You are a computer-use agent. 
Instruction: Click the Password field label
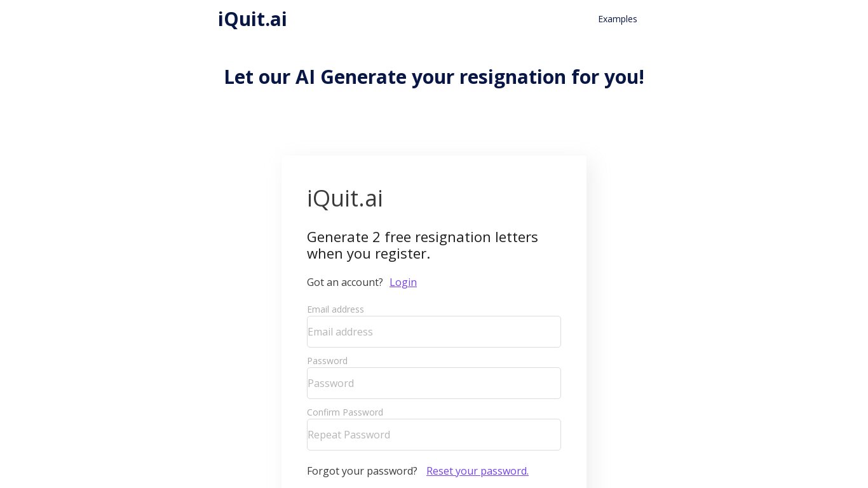pyautogui.click(x=327, y=361)
